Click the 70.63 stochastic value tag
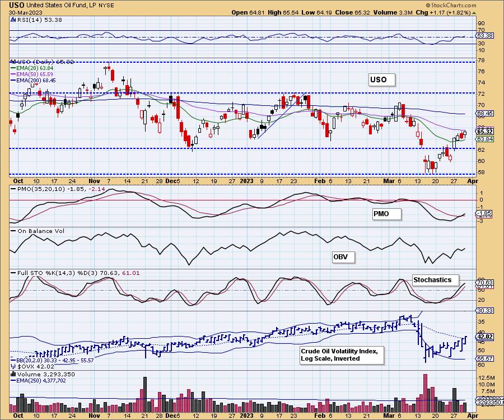 tap(485, 283)
